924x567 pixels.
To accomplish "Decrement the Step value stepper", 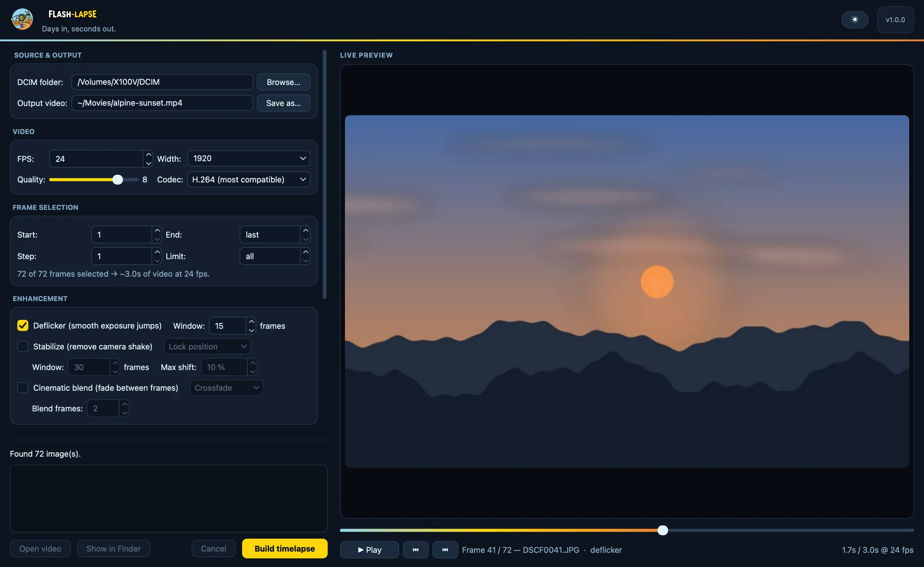I will [x=157, y=261].
